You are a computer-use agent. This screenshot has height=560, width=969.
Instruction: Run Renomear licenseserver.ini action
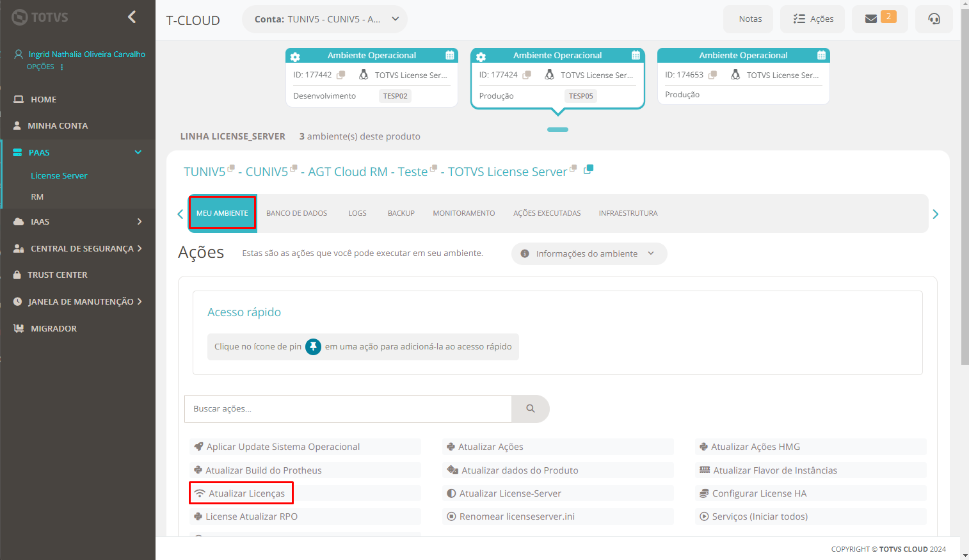click(558, 516)
